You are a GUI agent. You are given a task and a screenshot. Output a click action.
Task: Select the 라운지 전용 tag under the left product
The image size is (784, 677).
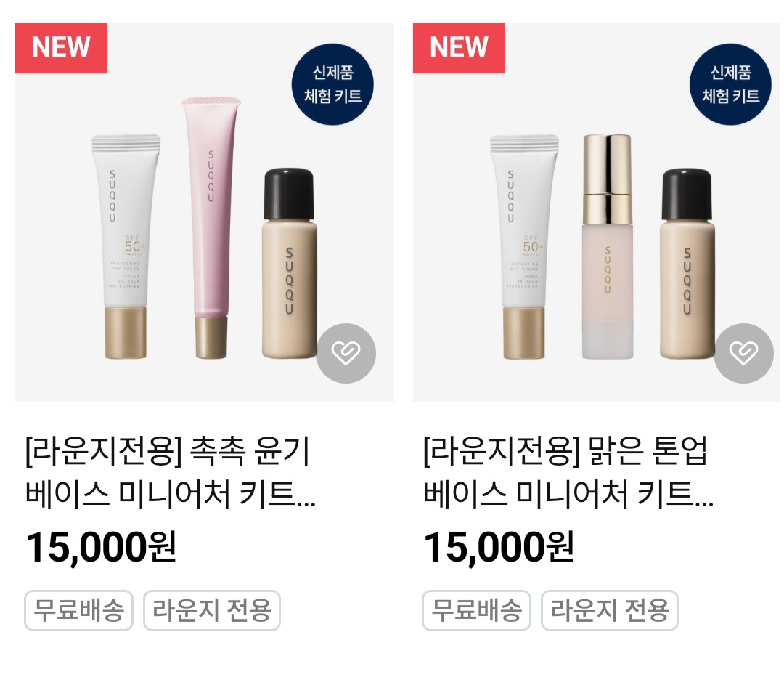[x=212, y=610]
